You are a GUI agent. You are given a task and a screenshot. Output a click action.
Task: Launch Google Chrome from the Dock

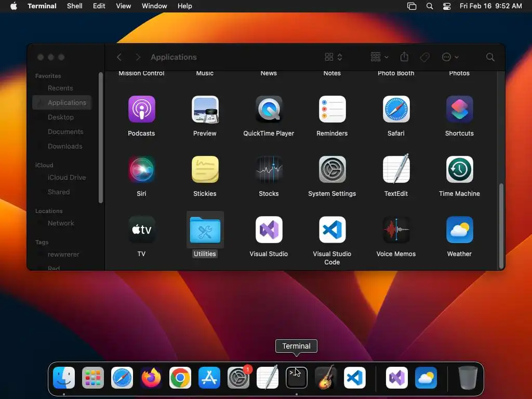180,378
